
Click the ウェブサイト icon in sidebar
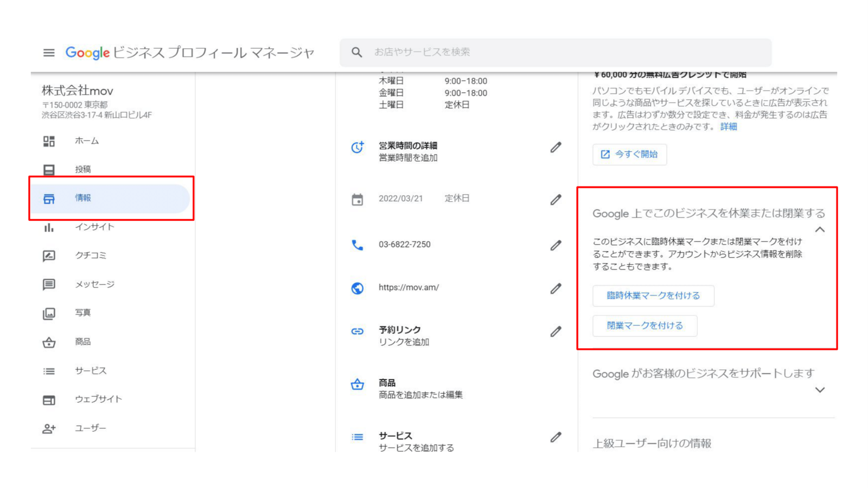49,400
